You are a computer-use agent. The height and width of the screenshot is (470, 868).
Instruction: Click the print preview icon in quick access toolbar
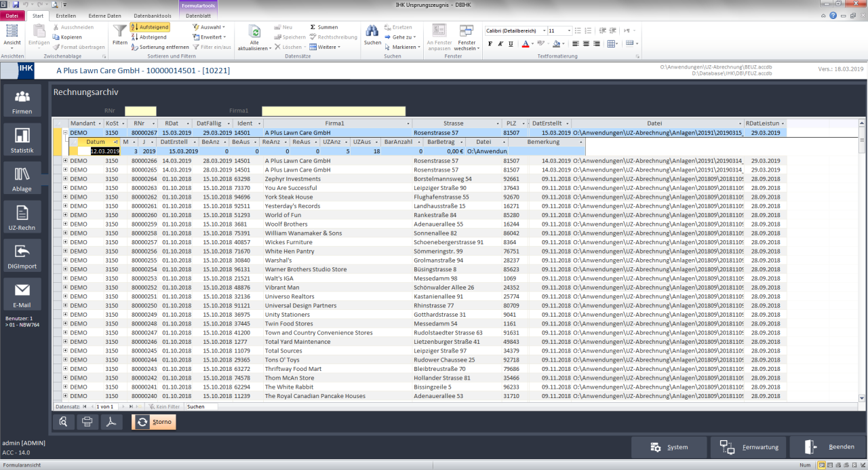55,5
